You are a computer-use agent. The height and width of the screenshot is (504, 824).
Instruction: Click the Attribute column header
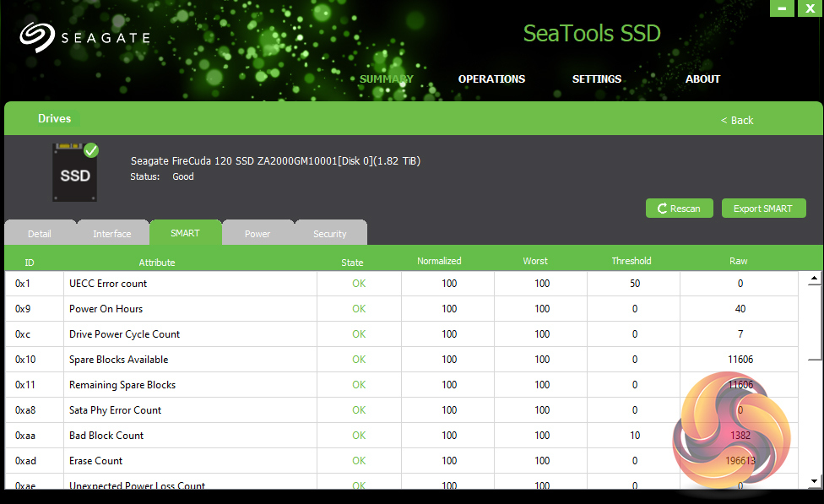click(156, 263)
